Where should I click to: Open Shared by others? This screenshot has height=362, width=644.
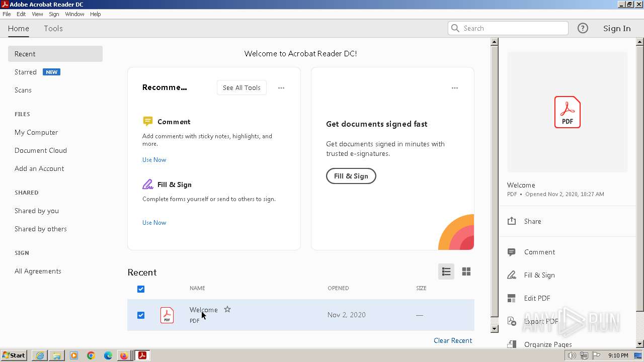pos(41,229)
